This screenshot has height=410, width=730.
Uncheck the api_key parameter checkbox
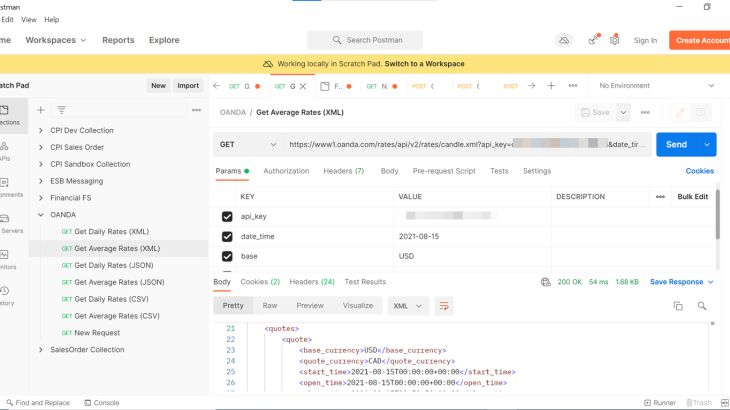(x=227, y=216)
